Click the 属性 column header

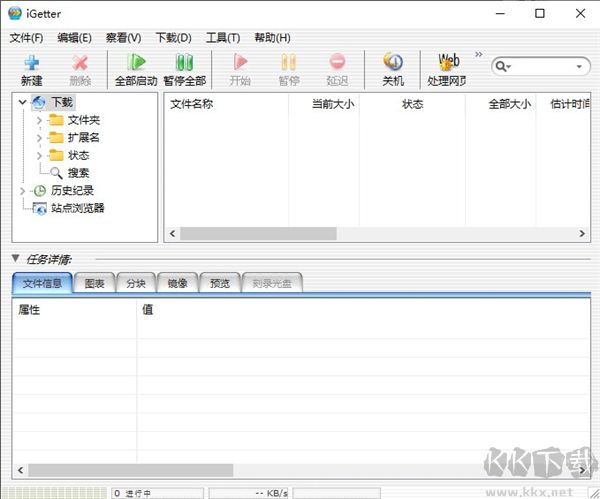pyautogui.click(x=74, y=310)
